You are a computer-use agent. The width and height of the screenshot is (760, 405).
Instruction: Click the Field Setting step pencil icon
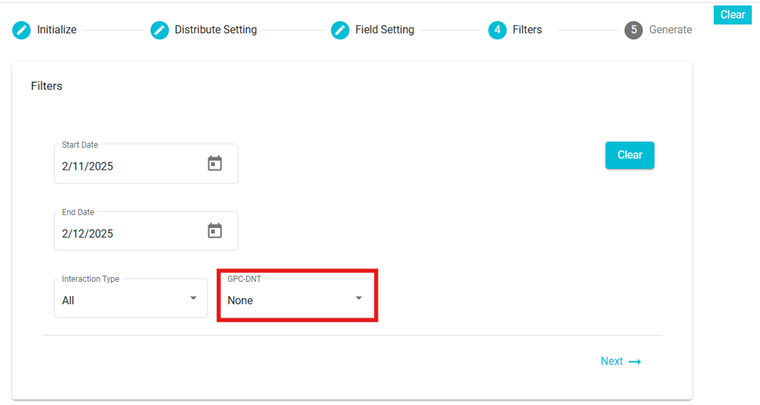(x=340, y=30)
